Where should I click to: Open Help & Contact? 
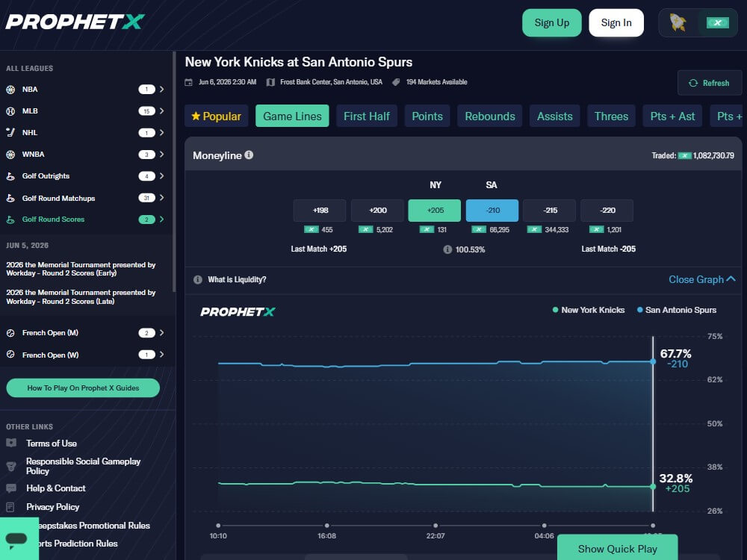click(x=56, y=488)
